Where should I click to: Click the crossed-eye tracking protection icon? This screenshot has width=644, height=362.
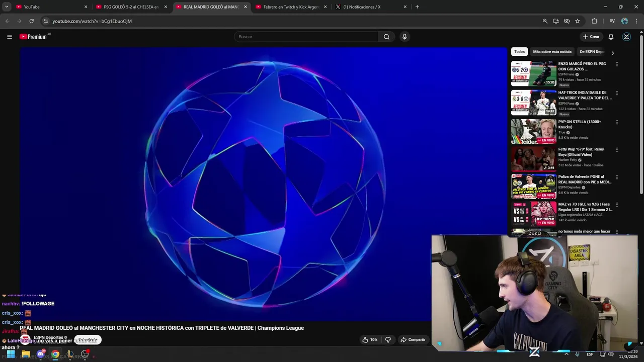tap(567, 21)
